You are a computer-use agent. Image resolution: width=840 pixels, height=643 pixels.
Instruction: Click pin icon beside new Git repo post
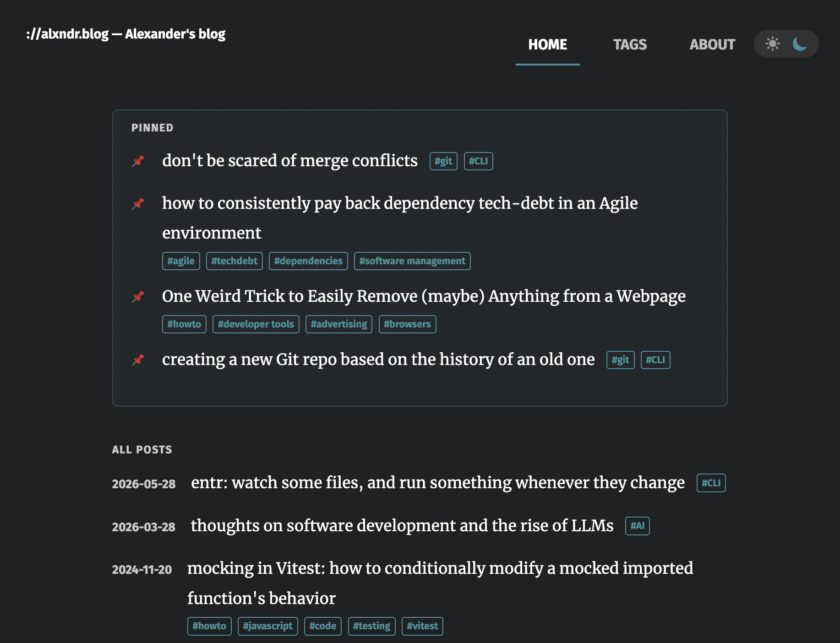click(138, 360)
